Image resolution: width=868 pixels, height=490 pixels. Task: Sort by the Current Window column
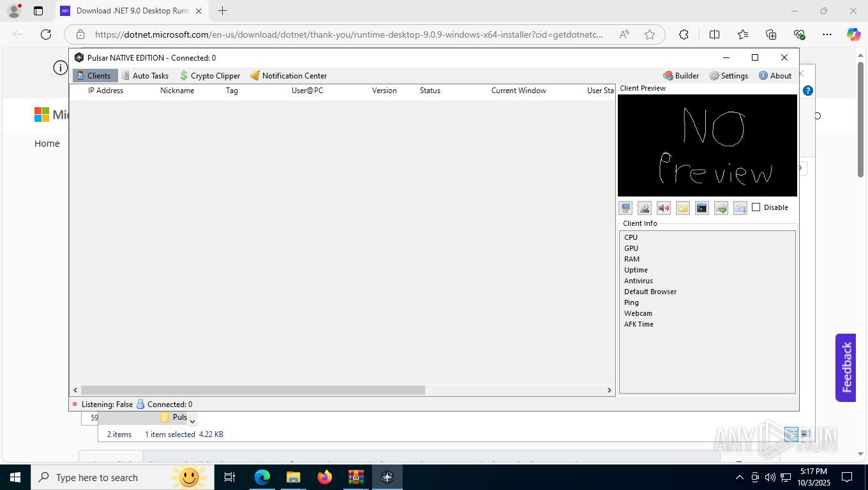pos(518,91)
